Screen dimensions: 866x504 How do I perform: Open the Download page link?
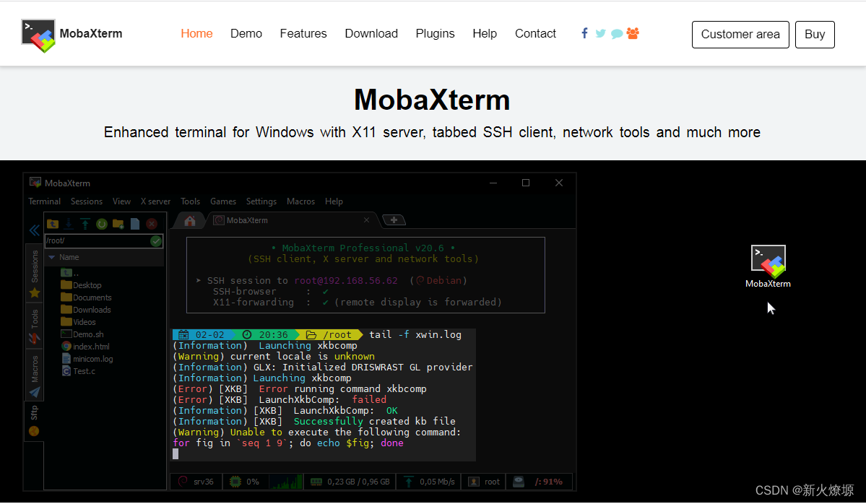(371, 34)
